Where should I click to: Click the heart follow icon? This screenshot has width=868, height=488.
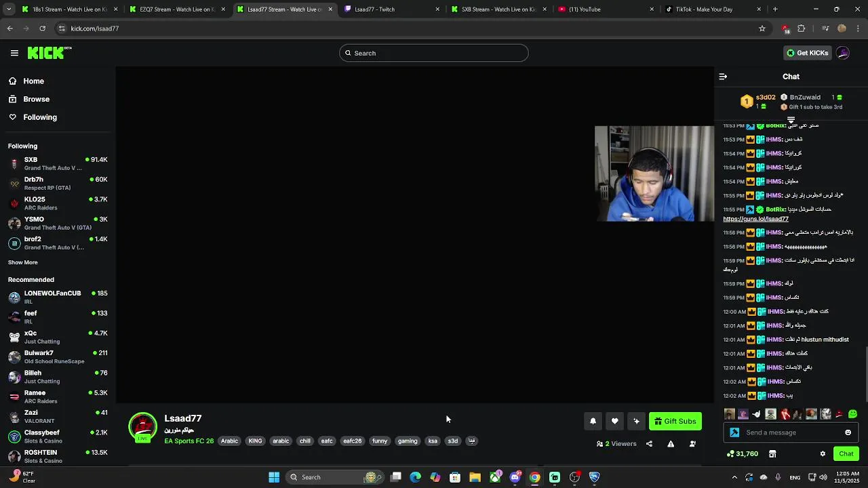click(x=614, y=422)
